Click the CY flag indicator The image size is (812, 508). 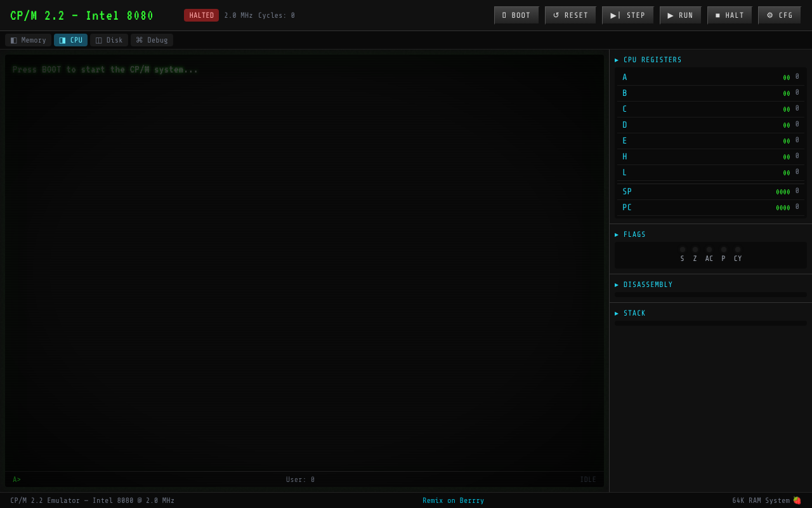point(738,254)
